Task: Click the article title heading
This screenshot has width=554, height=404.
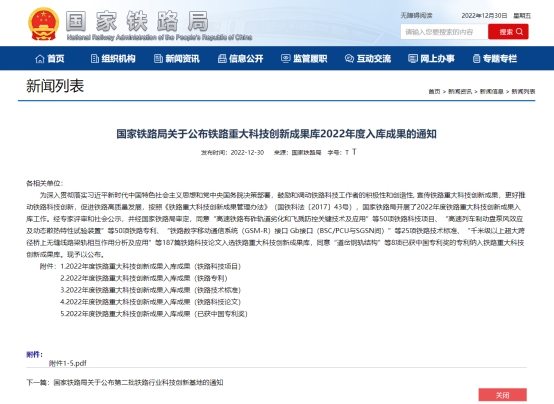Action: coord(277,134)
